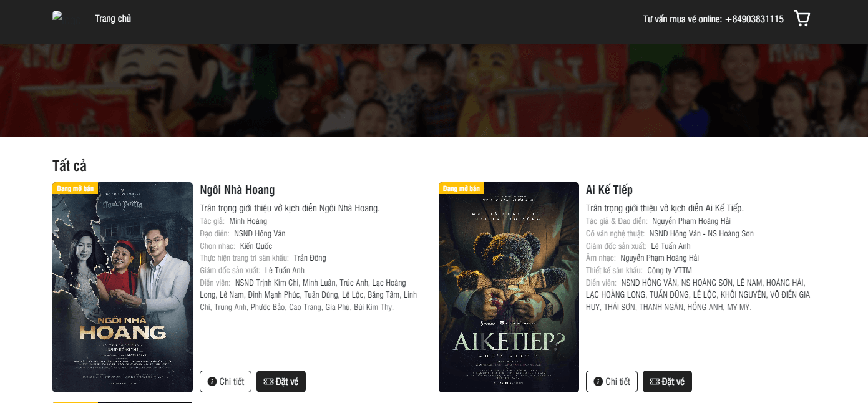The image size is (868, 403).
Task: Click info icon in Ai Kế Tiếp Chi tiết
Action: pyautogui.click(x=598, y=382)
